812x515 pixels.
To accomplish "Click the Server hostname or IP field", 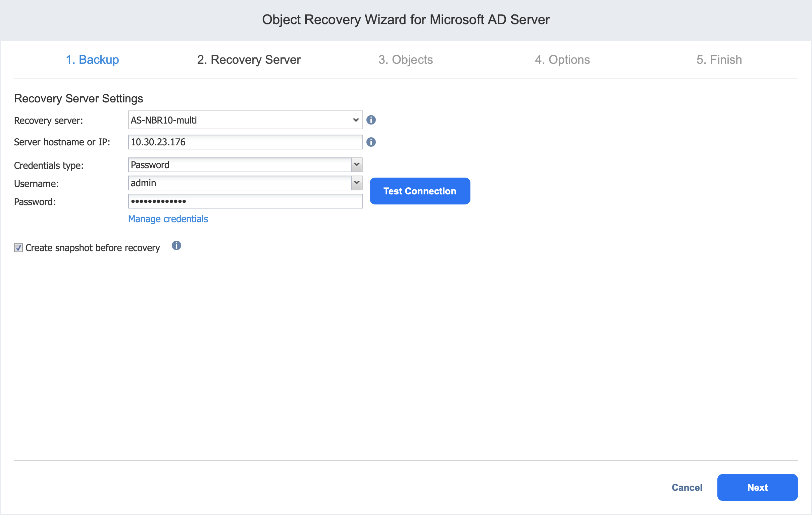I will click(x=245, y=142).
